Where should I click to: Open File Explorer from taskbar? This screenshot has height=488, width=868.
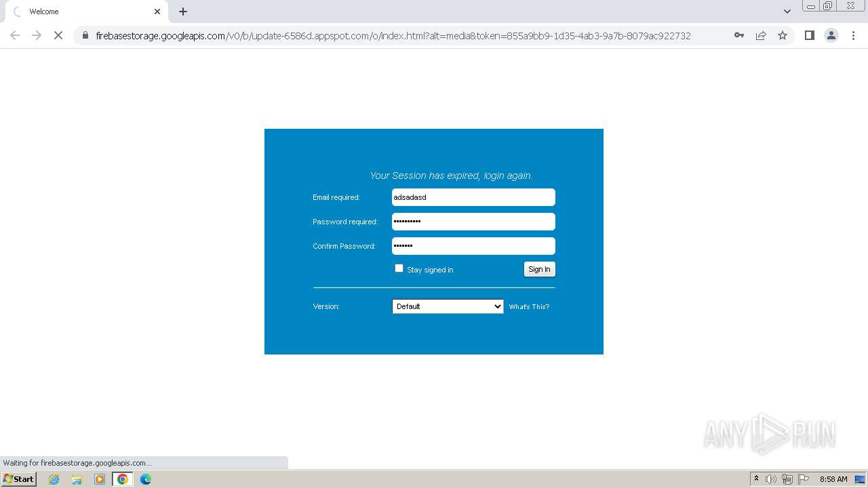point(77,479)
